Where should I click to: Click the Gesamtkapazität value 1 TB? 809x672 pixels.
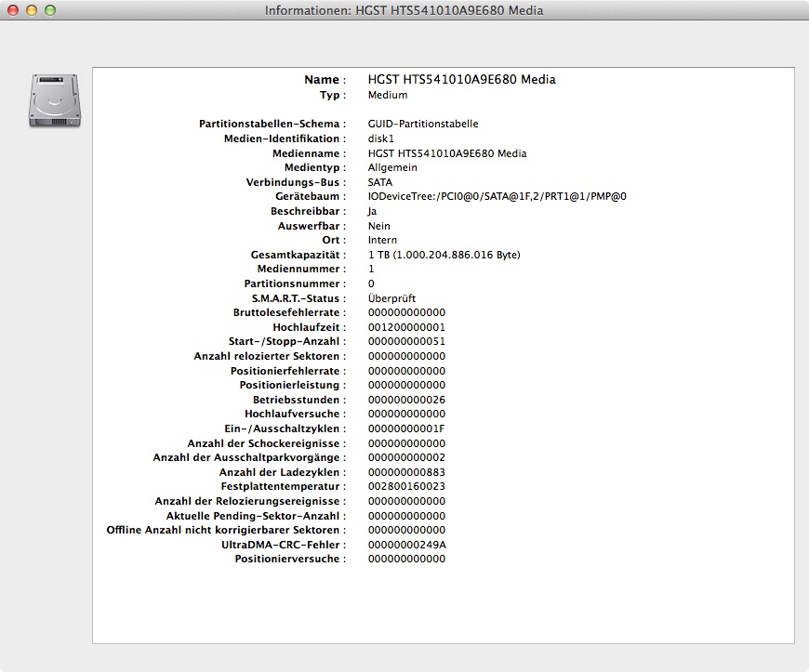coord(444,255)
